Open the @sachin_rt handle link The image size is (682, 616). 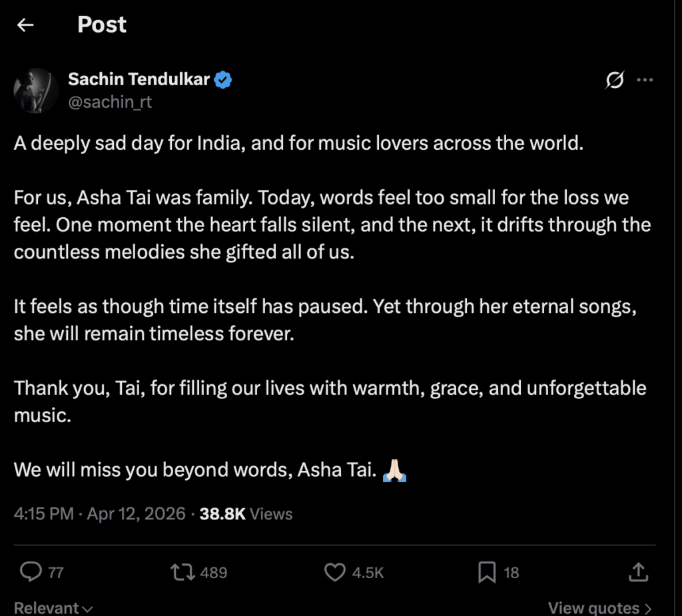[x=110, y=103]
